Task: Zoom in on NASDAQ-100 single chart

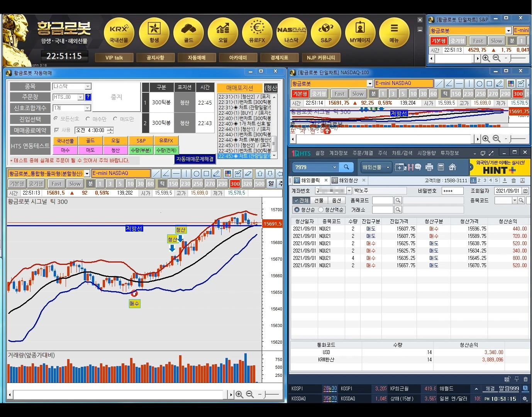Action: click(x=486, y=139)
